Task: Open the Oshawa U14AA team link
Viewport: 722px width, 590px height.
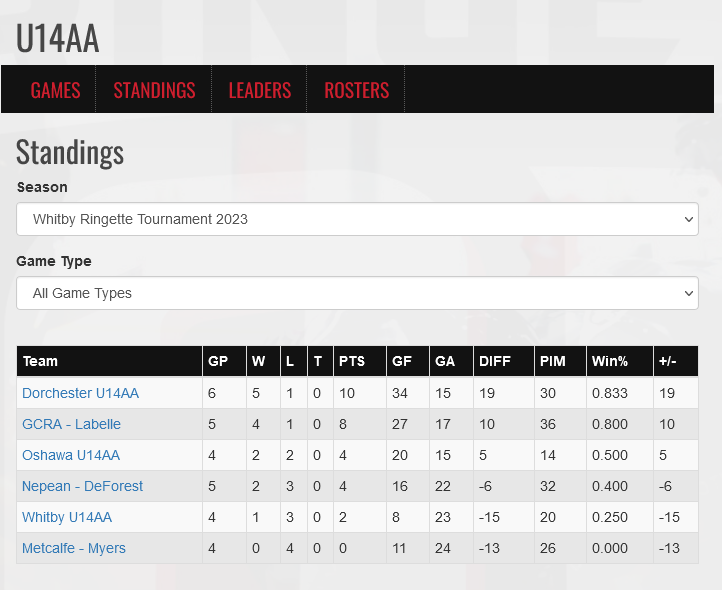Action: (x=71, y=455)
